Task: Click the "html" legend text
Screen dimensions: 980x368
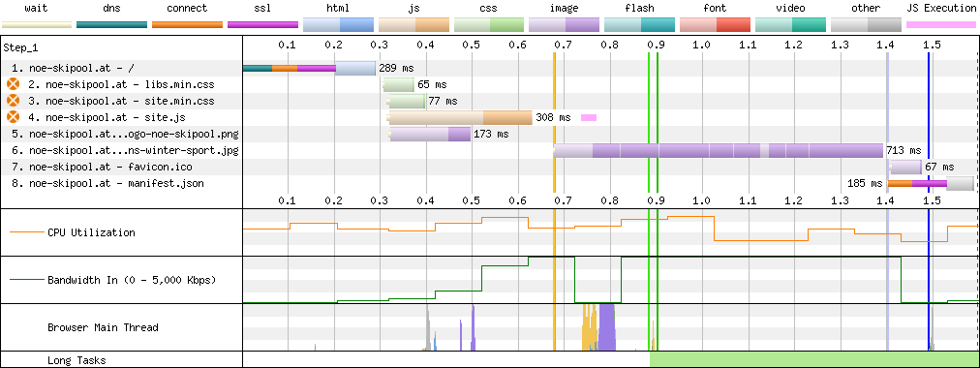Action: coord(338,9)
